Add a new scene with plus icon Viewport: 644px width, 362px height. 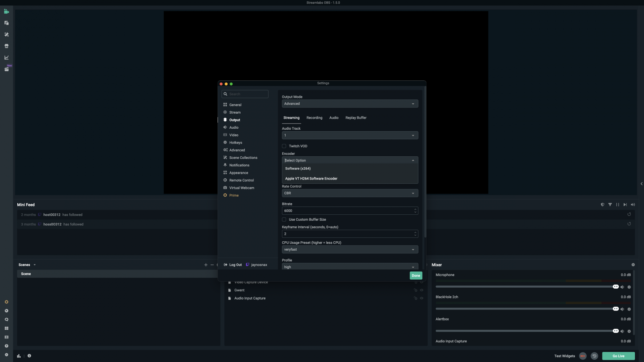click(x=206, y=265)
